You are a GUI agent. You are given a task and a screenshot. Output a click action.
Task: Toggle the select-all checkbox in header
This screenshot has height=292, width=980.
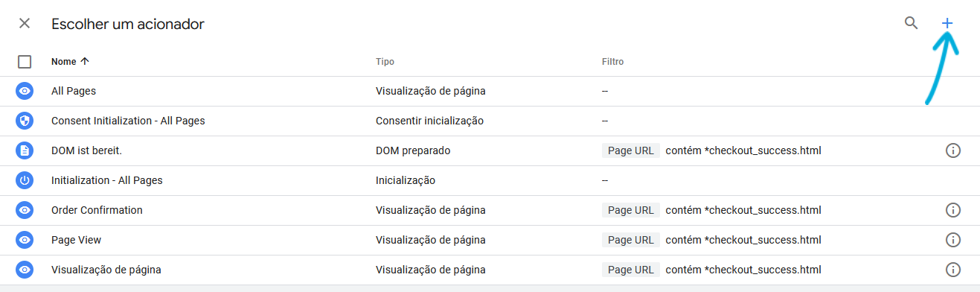click(25, 62)
